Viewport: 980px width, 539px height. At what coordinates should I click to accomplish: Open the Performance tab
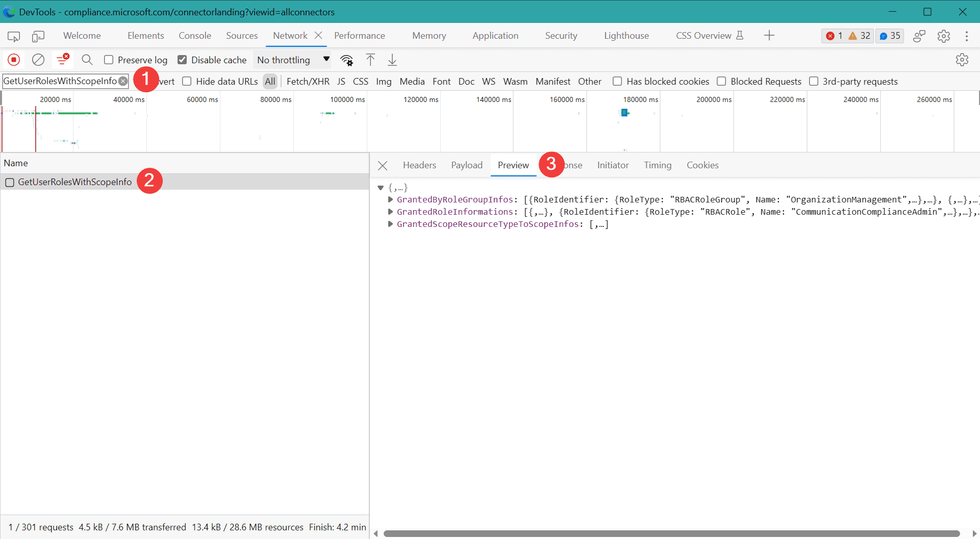click(360, 36)
